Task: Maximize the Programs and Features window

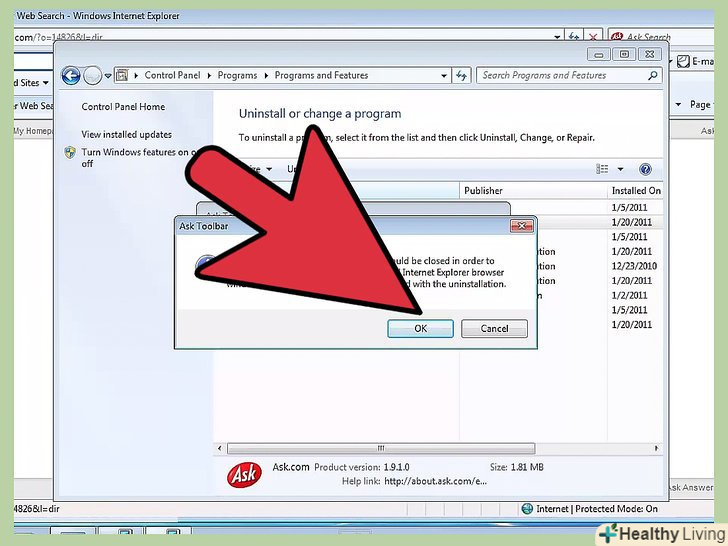Action: point(624,55)
